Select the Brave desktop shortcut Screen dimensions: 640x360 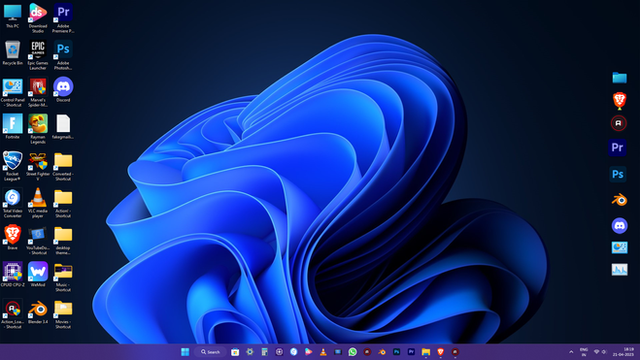coord(13,237)
